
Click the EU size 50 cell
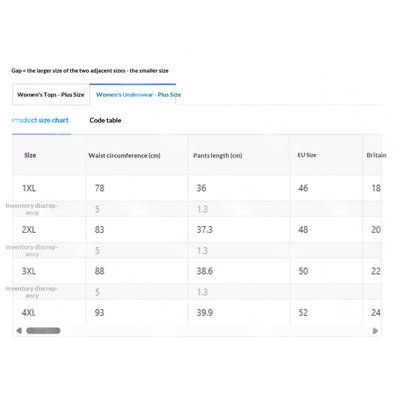(303, 271)
